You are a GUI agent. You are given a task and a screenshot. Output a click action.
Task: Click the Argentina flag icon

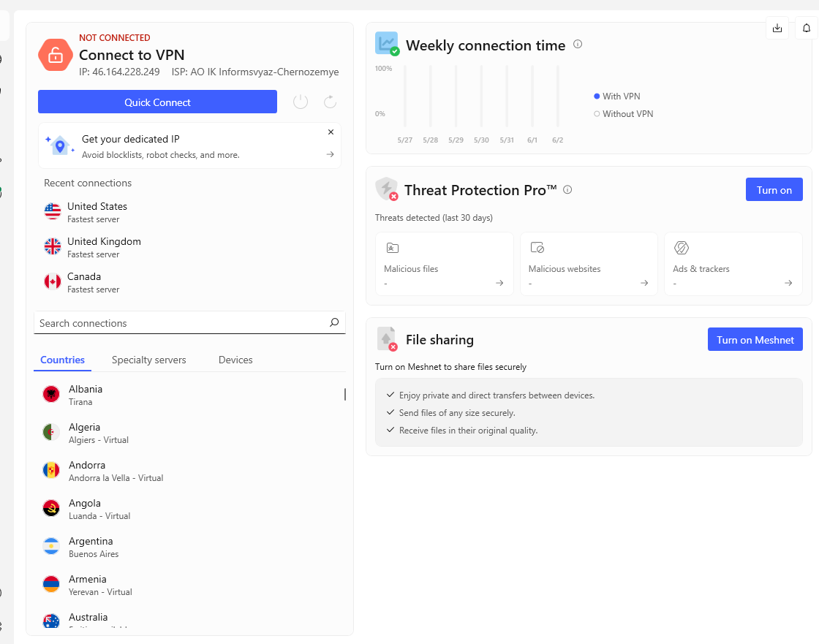point(51,546)
